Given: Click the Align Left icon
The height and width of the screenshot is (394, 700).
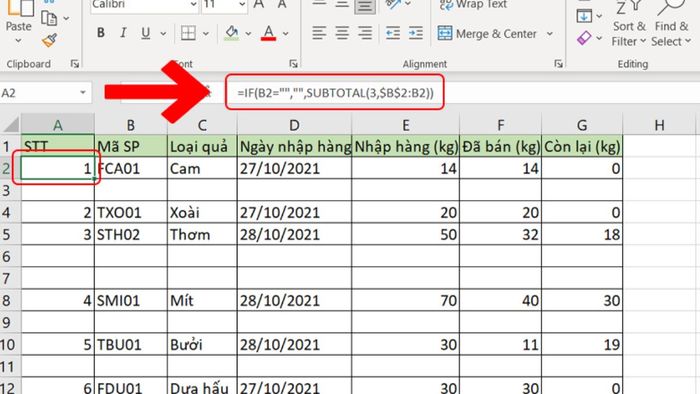Looking at the screenshot, I should coord(319,33).
